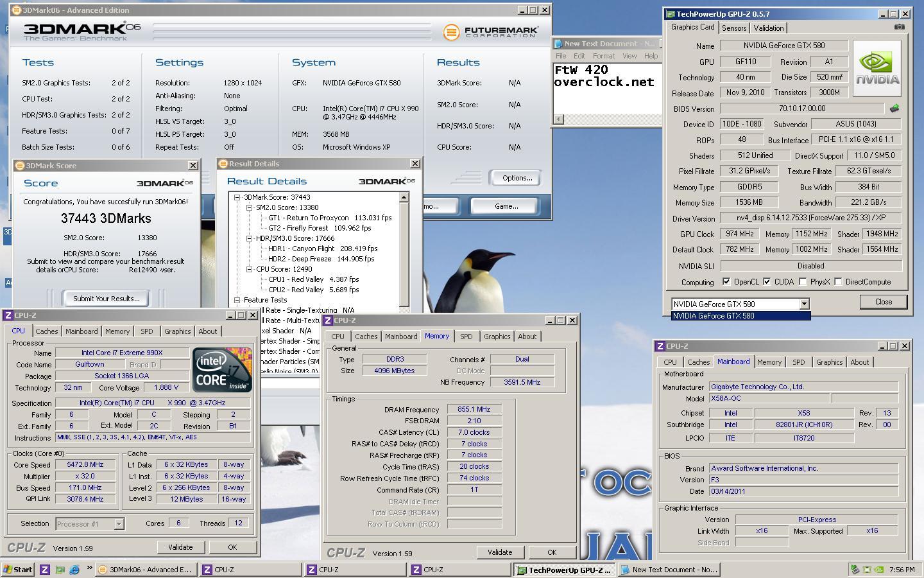Collapse the 3DMark Score tree node
This screenshot has width=924, height=578.
[x=237, y=197]
